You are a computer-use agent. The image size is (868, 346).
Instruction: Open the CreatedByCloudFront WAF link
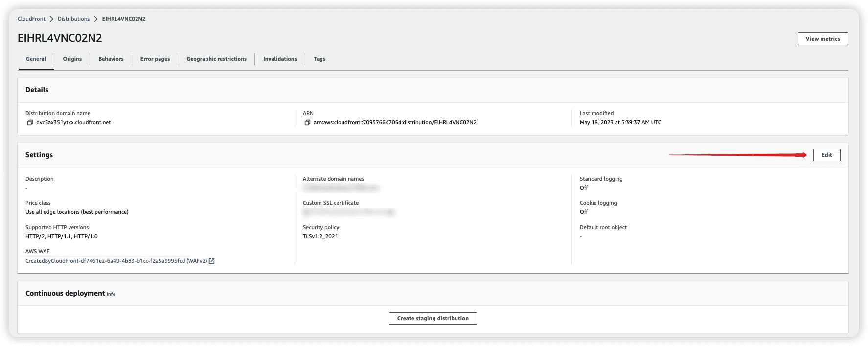click(x=116, y=261)
